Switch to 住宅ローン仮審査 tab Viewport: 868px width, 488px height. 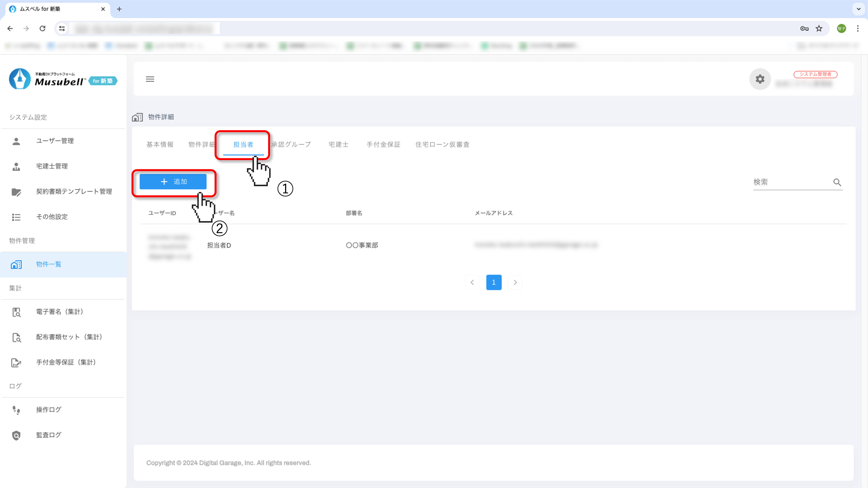click(x=442, y=144)
